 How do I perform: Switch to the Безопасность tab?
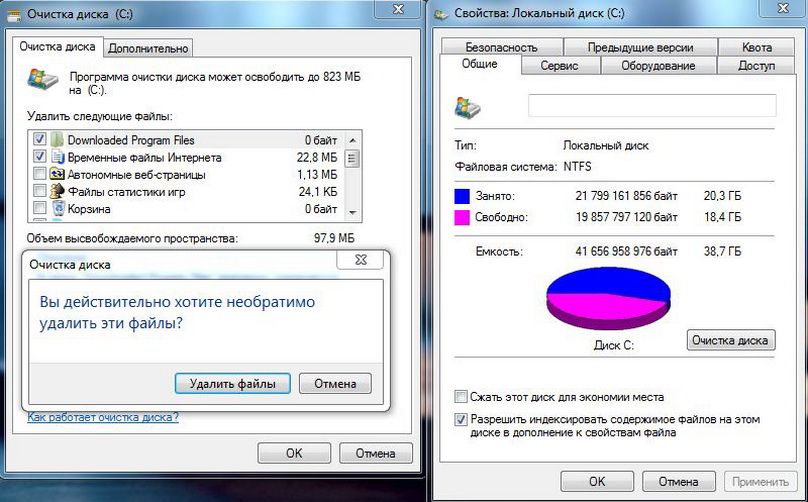(501, 47)
